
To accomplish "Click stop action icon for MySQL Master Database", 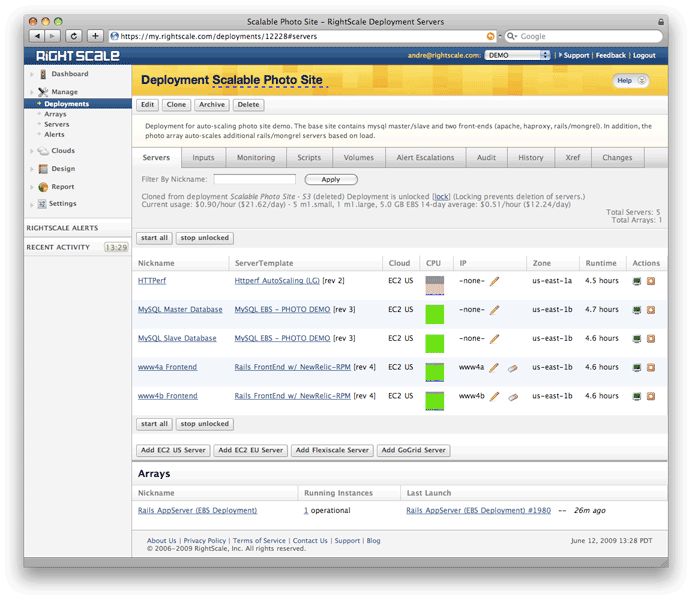I will [651, 310].
